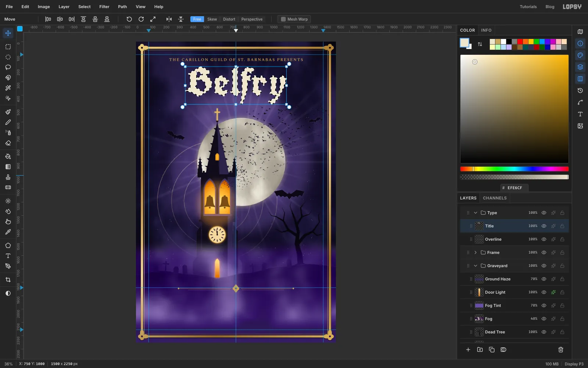Select the Text tool in toolbox
The width and height of the screenshot is (588, 368).
[8, 256]
